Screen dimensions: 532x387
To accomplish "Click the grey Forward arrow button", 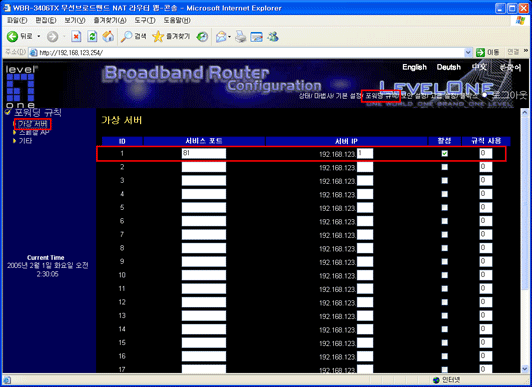I will click(x=52, y=36).
